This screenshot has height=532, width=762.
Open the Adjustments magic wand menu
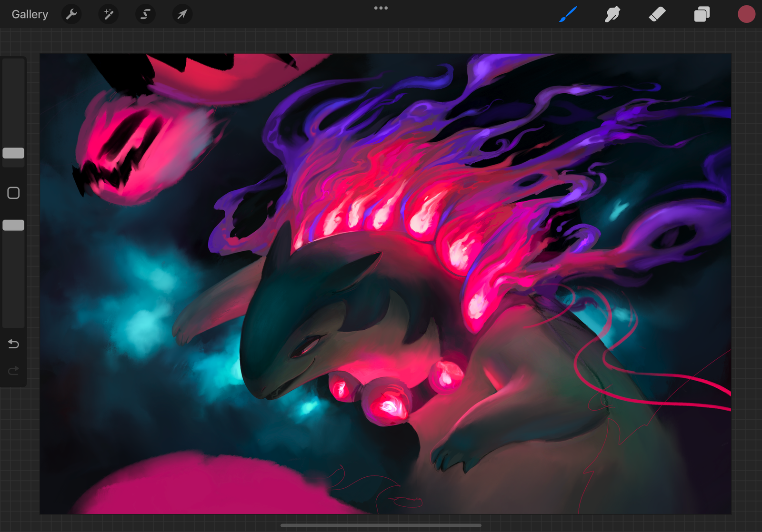(109, 14)
